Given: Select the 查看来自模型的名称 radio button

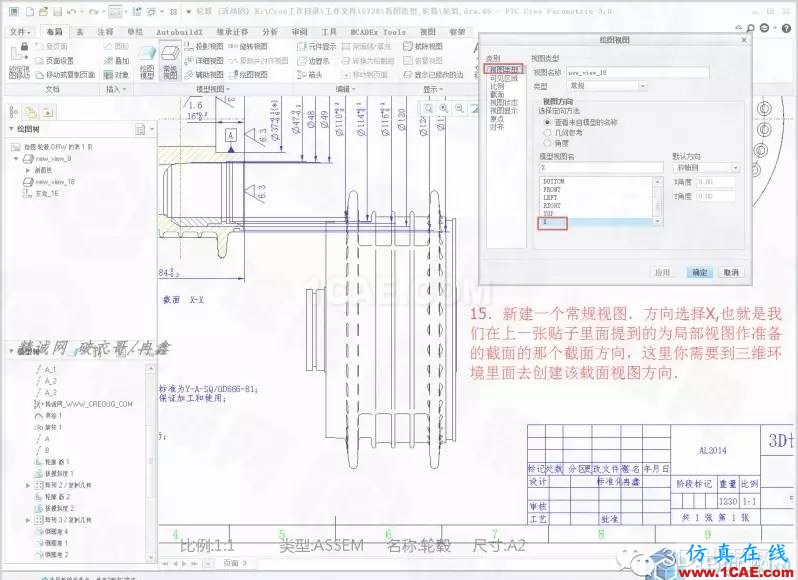Looking at the screenshot, I should point(548,122).
